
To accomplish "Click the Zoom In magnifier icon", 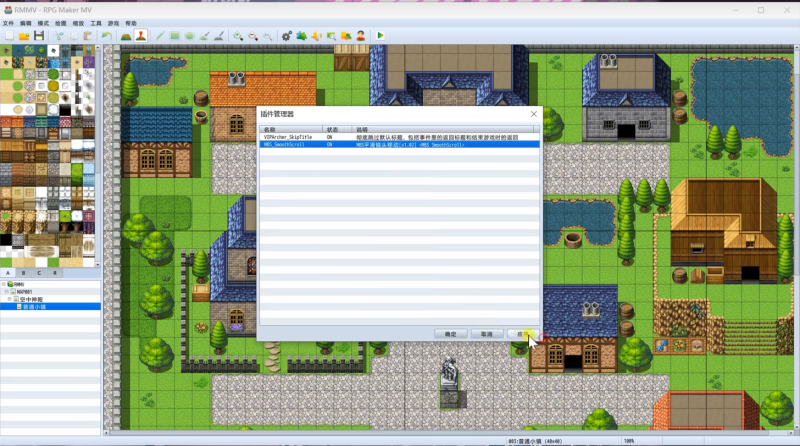I will (238, 36).
